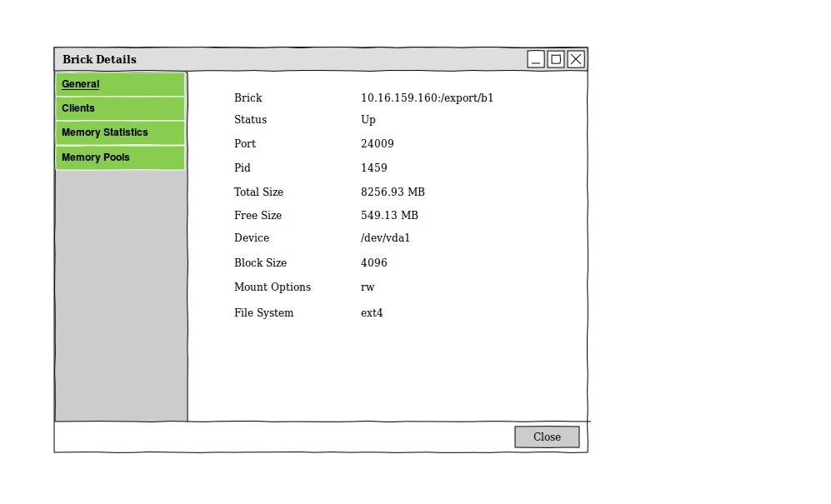
Task: Click the X icon in title bar
Action: [576, 59]
